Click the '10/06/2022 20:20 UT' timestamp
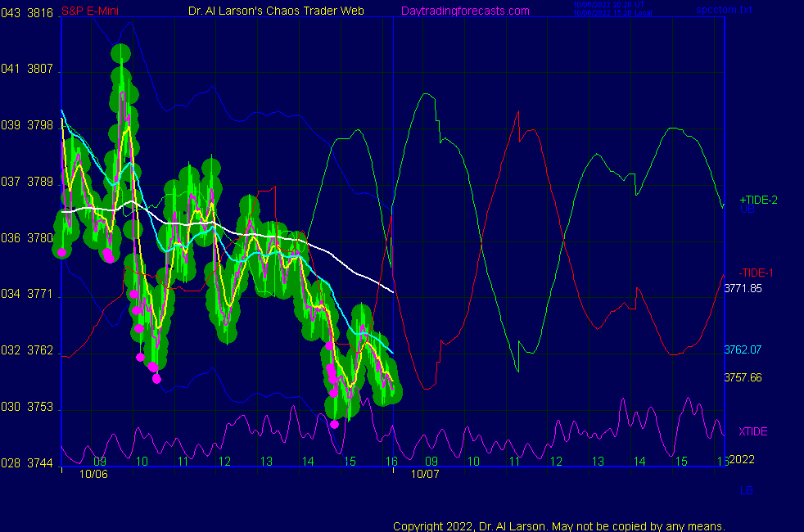 [608, 5]
